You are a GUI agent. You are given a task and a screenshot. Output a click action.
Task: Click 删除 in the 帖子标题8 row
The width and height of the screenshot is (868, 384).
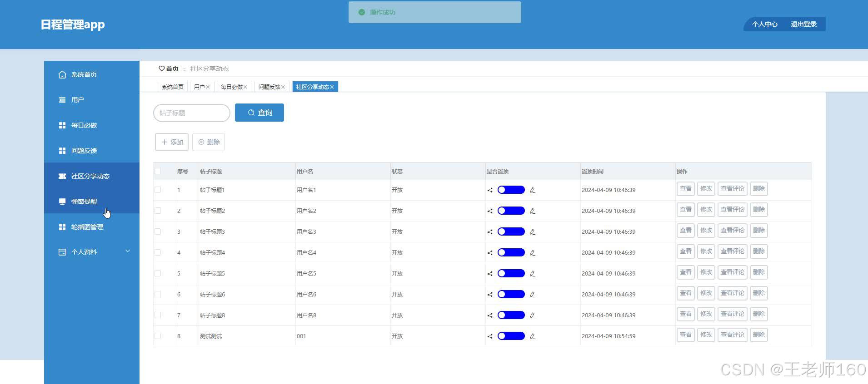click(x=759, y=314)
